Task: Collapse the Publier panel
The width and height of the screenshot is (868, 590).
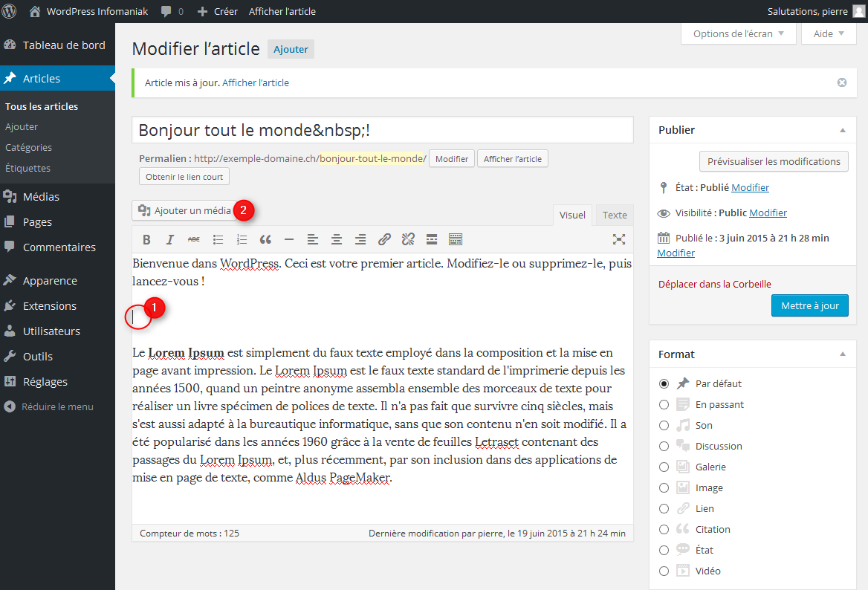Action: 843,130
